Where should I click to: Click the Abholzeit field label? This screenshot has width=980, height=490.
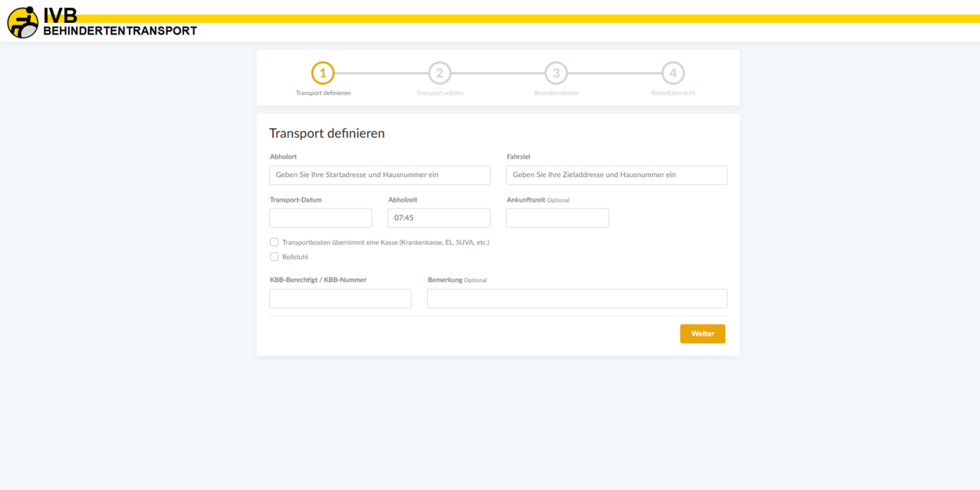(403, 199)
